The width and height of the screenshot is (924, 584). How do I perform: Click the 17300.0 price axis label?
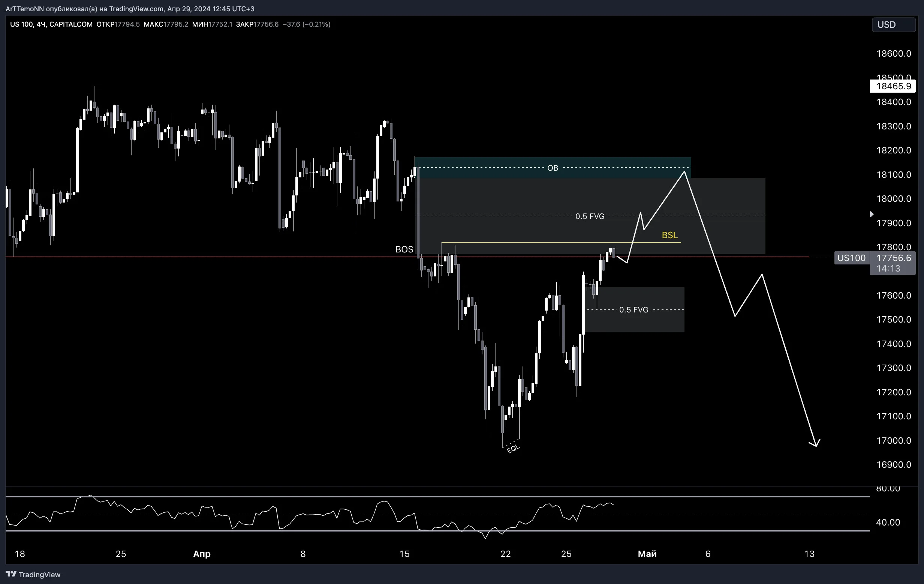coord(894,368)
